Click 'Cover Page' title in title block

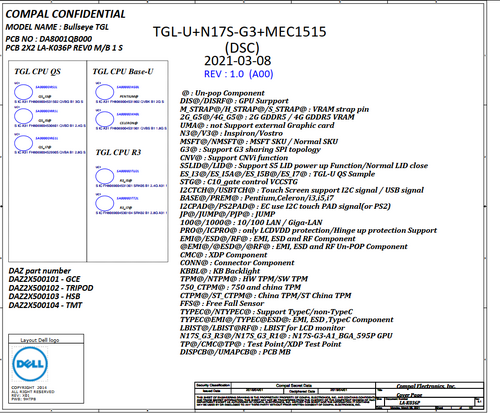tap(409, 395)
